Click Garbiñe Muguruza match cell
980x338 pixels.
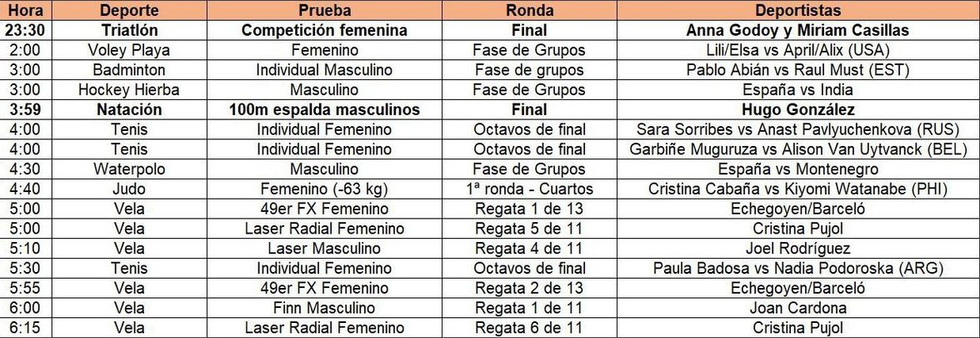(x=797, y=149)
